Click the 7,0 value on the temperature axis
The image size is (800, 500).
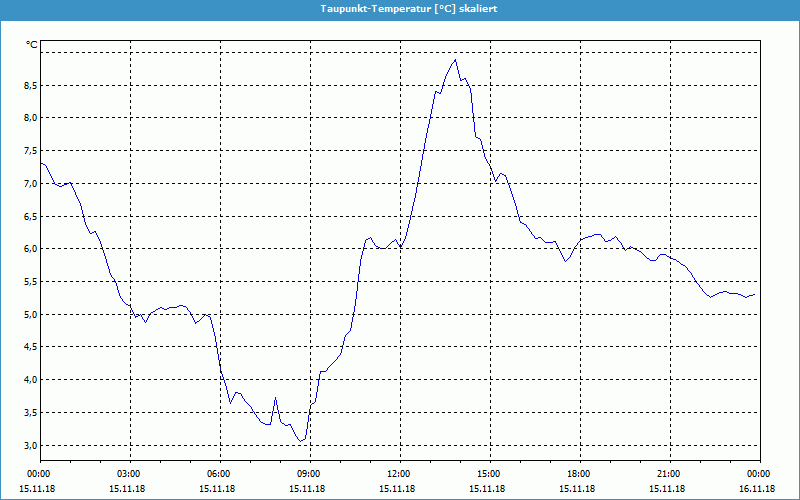tap(29, 183)
